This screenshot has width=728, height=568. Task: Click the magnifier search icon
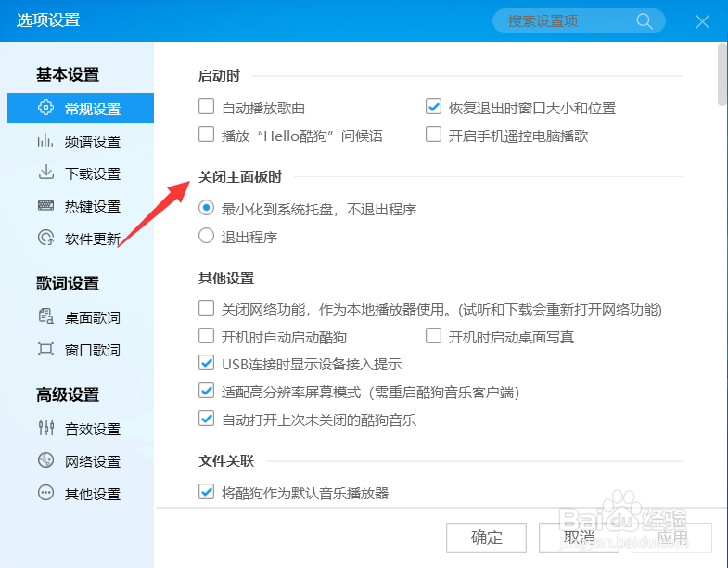644,21
